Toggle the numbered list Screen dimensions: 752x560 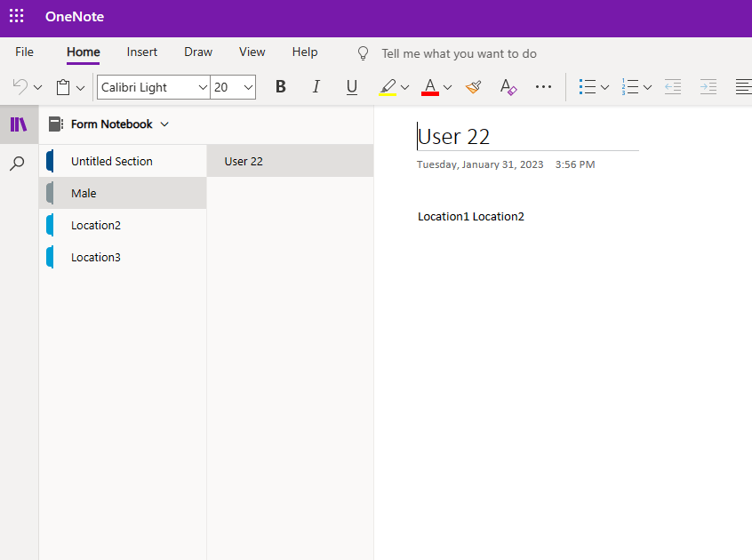tap(632, 86)
